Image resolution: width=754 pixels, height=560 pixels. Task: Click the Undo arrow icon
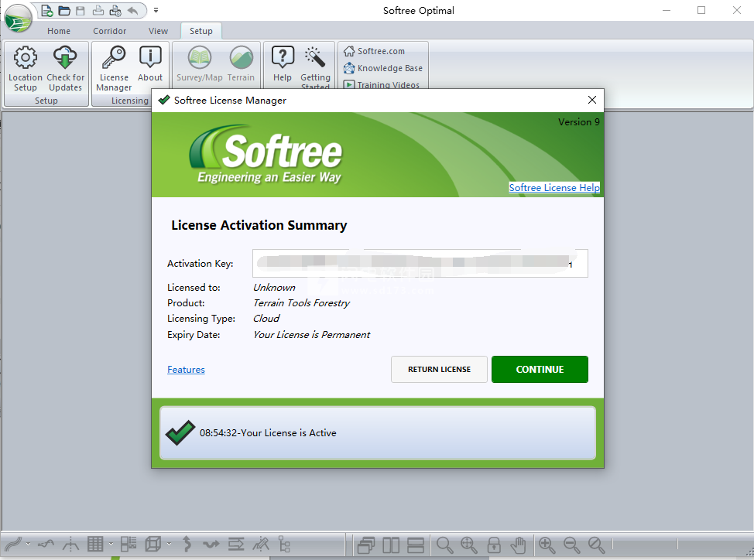pos(132,11)
